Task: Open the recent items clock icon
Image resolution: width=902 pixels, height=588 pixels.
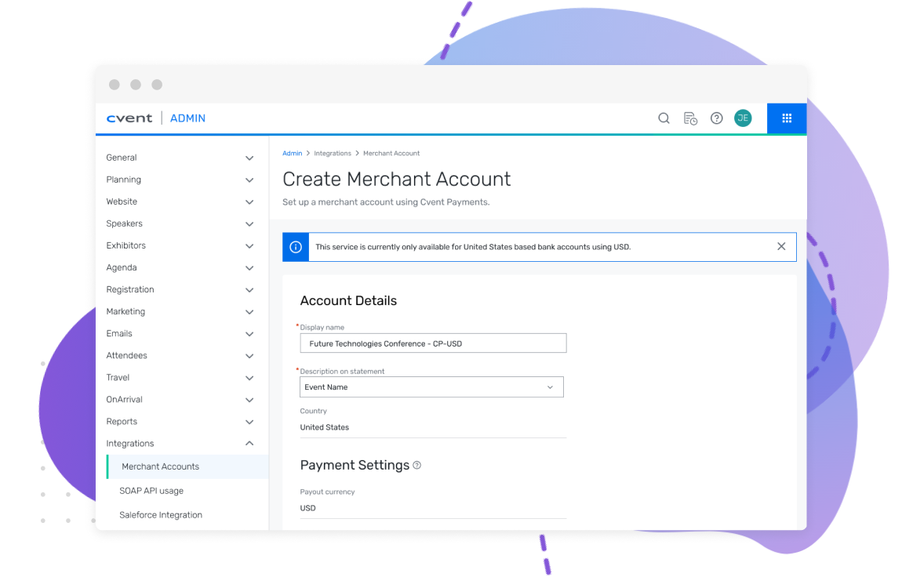Action: pos(690,118)
